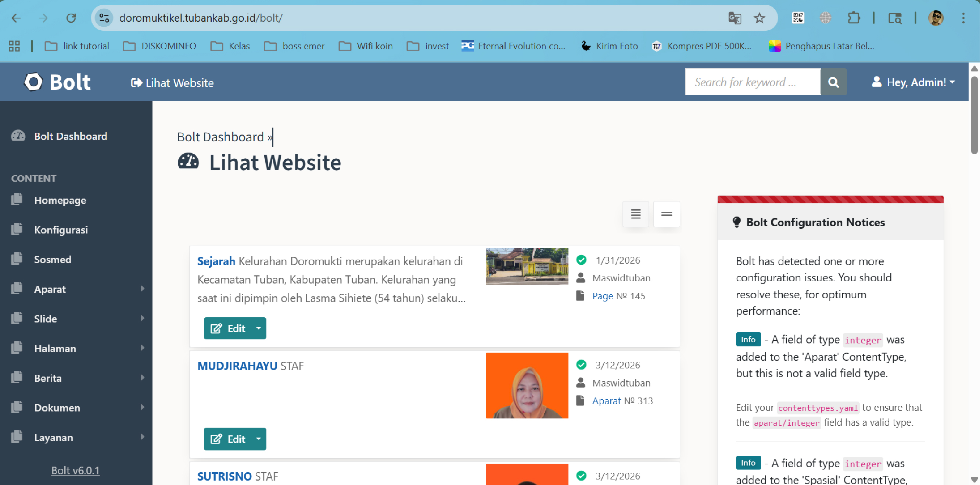Click the Chrome profile avatar
Screen dimensions: 980x485
pos(936,18)
